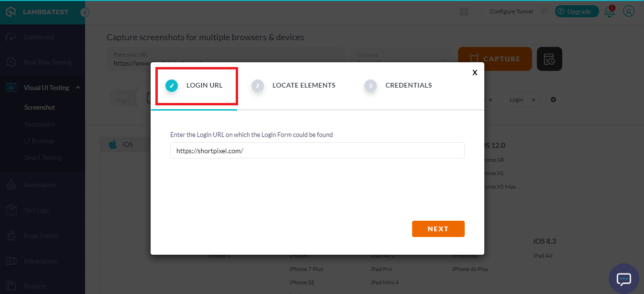Click the Login URL input field
Viewport: 644px width, 294px height.
click(317, 150)
